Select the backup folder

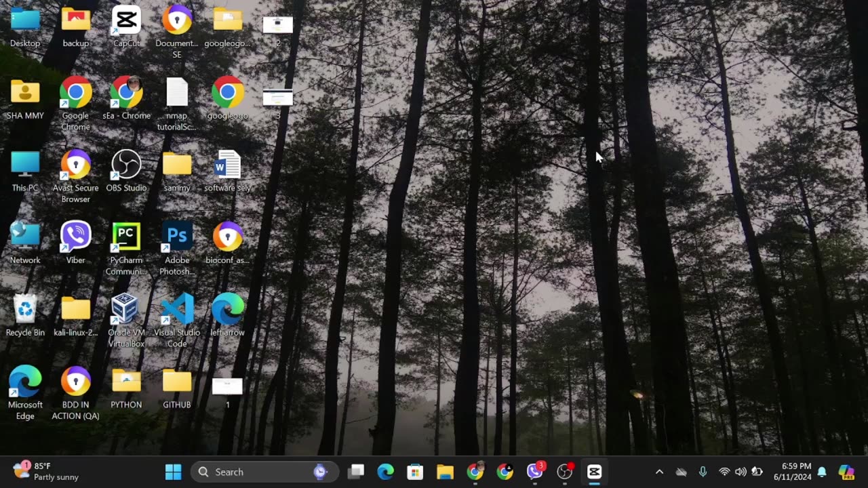(75, 27)
